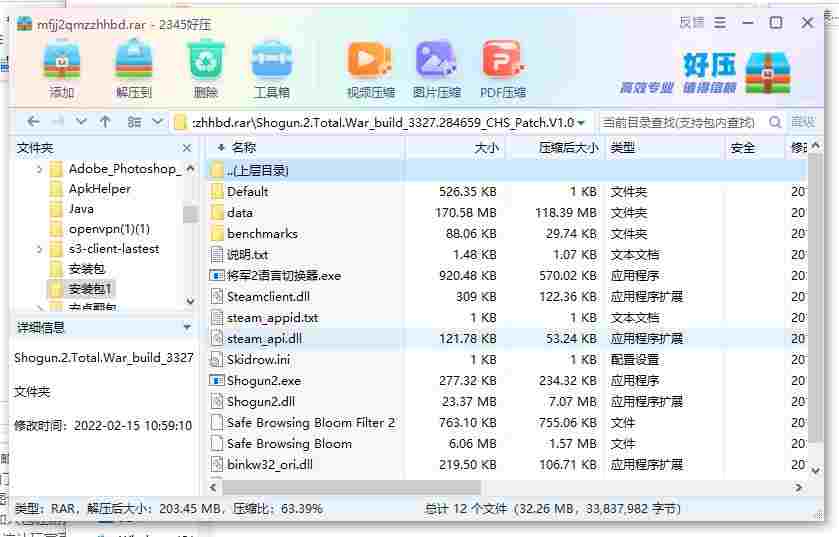The height and width of the screenshot is (537, 839).
Task: Open the 图片压缩 image compression tool
Action: [x=436, y=60]
